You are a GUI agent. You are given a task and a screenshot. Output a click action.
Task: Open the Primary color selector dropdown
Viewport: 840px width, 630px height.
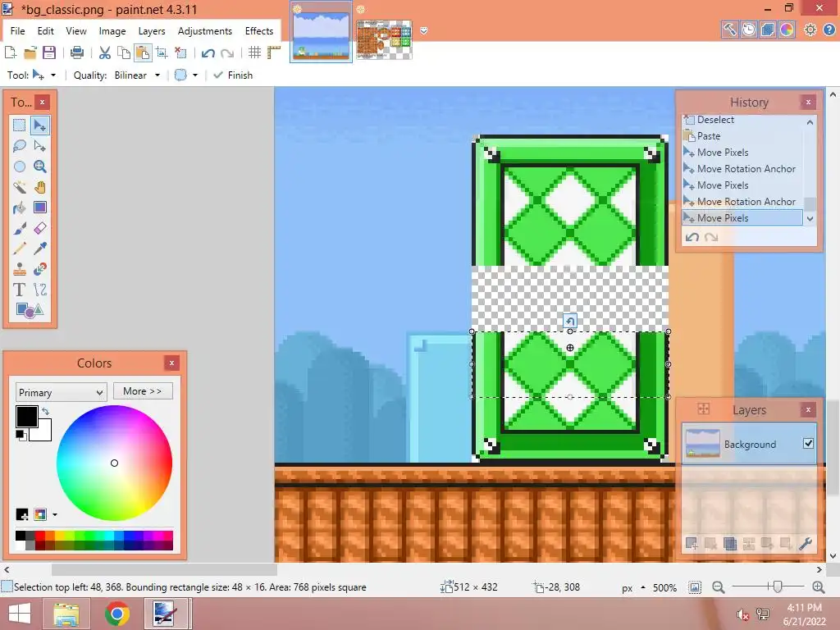tap(61, 392)
